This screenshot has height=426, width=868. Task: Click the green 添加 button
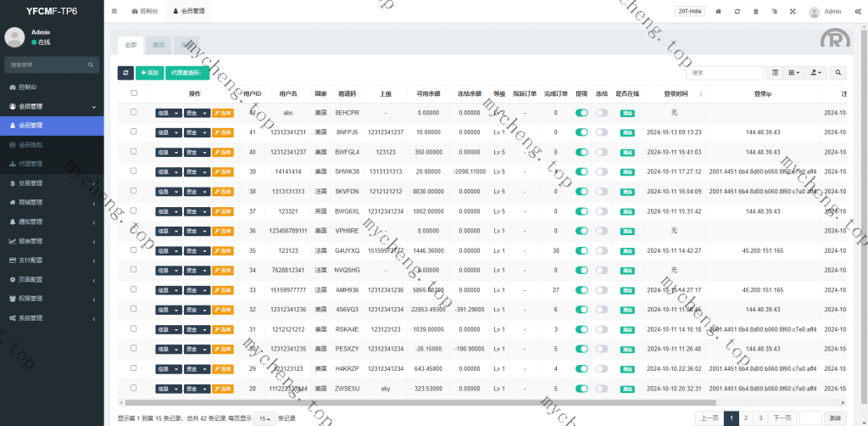149,74
